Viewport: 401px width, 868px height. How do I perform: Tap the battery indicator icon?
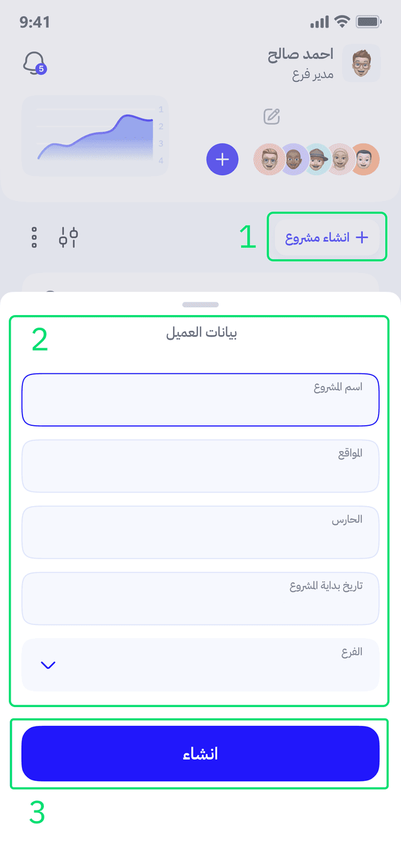pyautogui.click(x=368, y=21)
